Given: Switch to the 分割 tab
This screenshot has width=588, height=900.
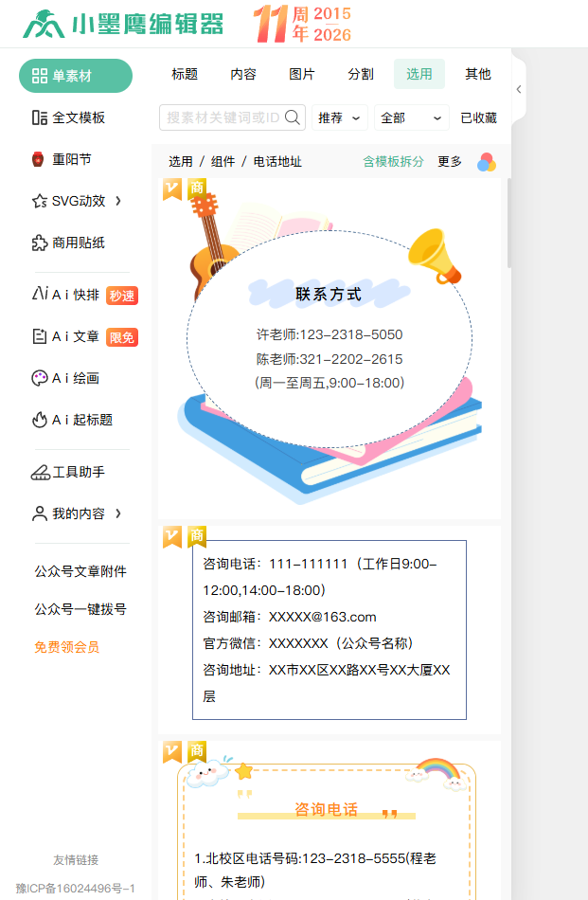Looking at the screenshot, I should pos(361,74).
